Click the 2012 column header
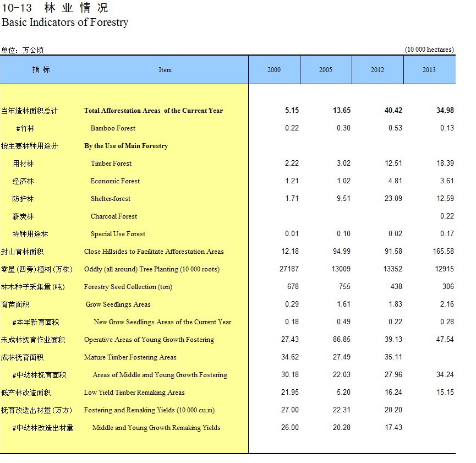This screenshot has width=476, height=463. pos(377,70)
